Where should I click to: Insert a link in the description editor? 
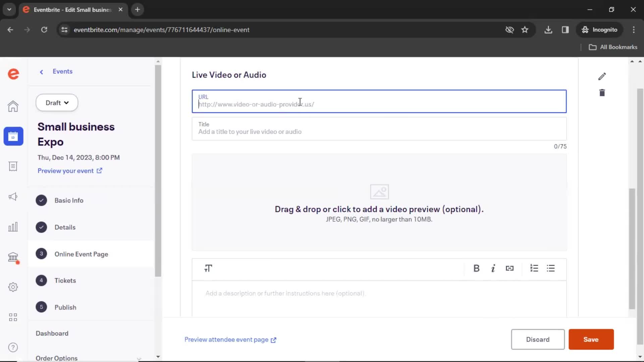pos(509,268)
